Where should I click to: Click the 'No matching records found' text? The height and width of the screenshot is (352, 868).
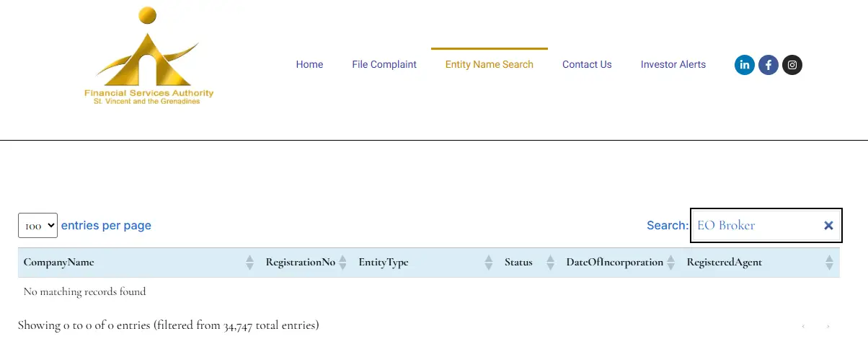point(84,292)
